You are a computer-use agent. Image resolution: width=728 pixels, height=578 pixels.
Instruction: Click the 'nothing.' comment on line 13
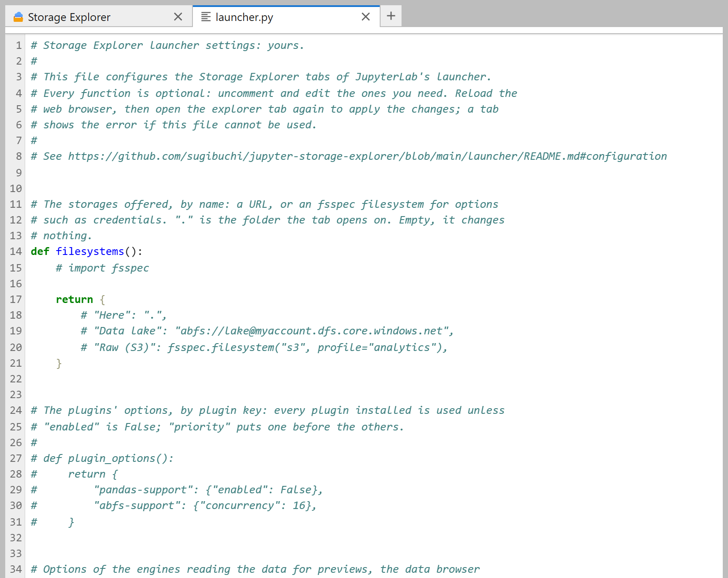tap(62, 236)
